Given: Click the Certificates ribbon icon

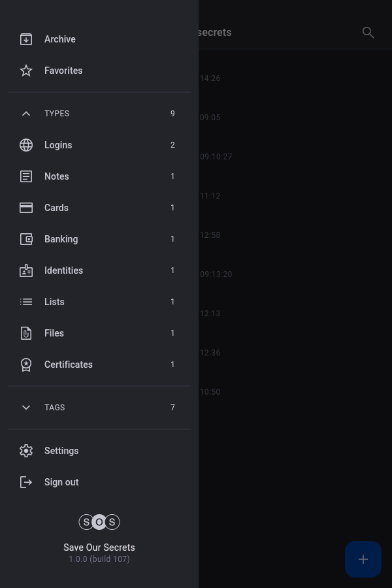Looking at the screenshot, I should point(26,365).
